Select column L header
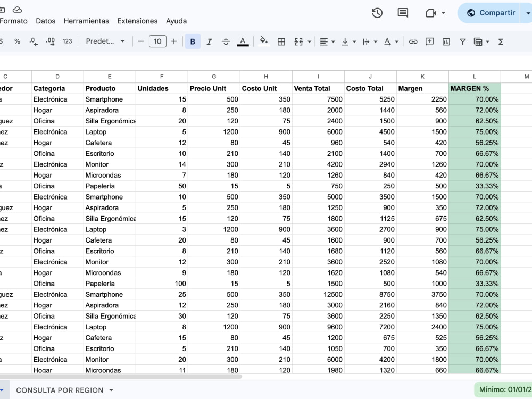 (475, 77)
